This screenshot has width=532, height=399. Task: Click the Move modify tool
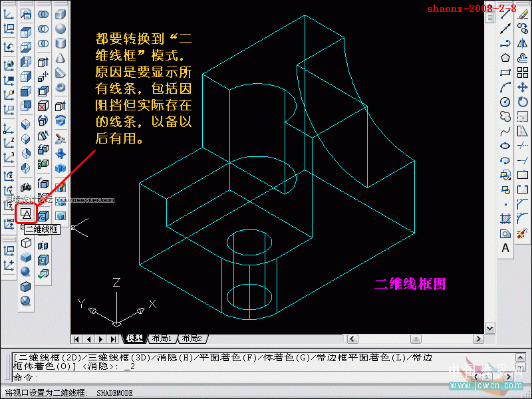523,87
